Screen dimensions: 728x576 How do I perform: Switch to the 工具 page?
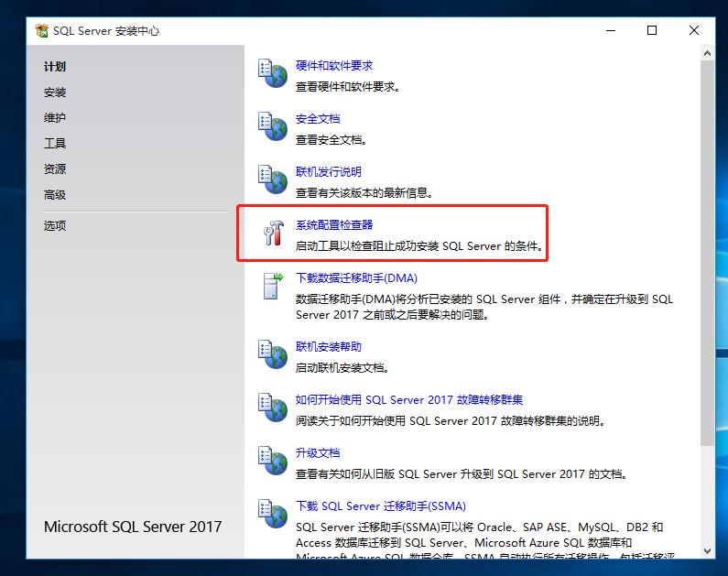55,144
